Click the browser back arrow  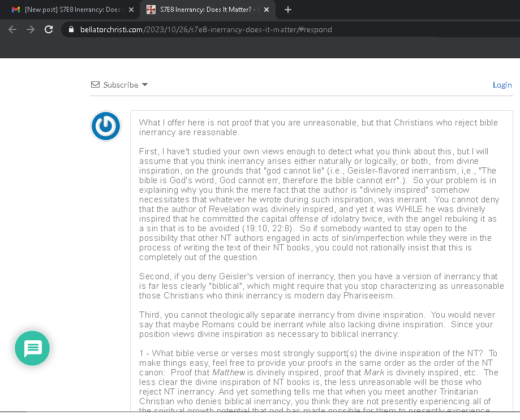click(x=12, y=29)
